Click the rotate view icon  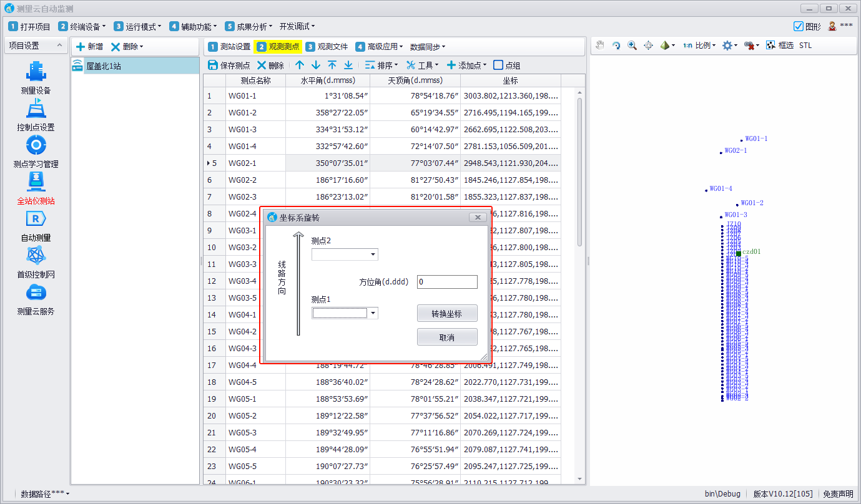pyautogui.click(x=616, y=46)
